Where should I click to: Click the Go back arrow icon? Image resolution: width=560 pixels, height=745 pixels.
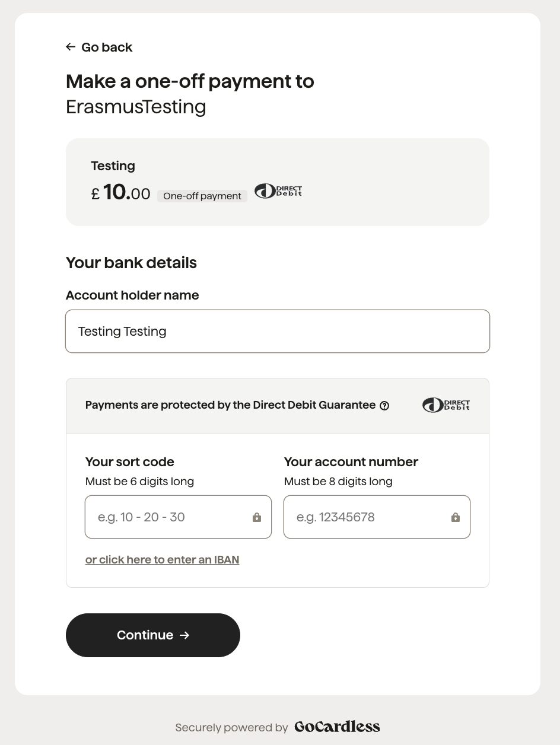71,47
